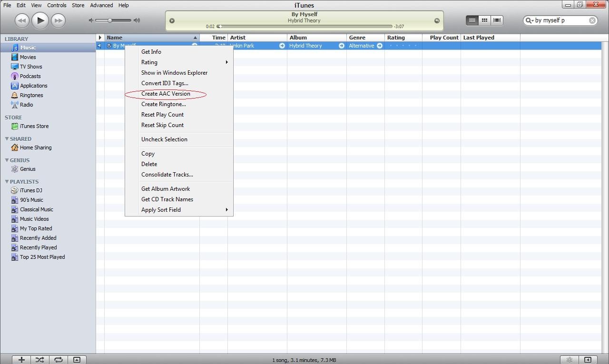
Task: Click the add playlist plus button
Action: click(x=21, y=360)
